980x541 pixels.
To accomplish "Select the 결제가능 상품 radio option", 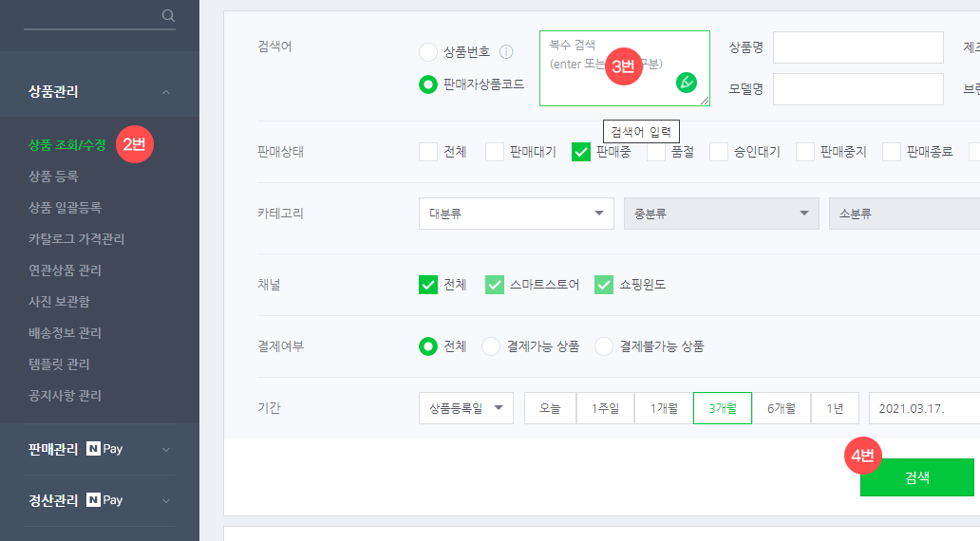I will point(491,346).
